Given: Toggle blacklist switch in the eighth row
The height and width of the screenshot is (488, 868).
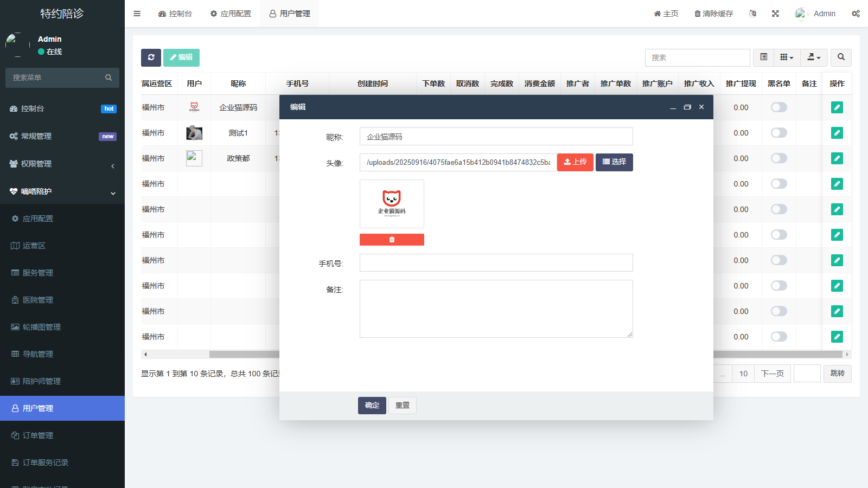Looking at the screenshot, I should tap(779, 286).
